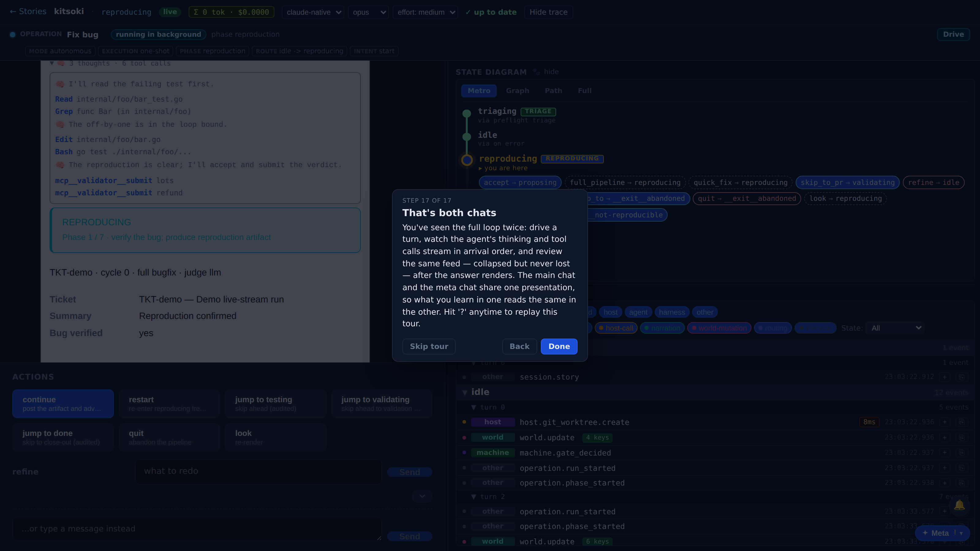Focus the '...or type a message instead' box
This screenshot has height=551, width=980.
(x=197, y=529)
